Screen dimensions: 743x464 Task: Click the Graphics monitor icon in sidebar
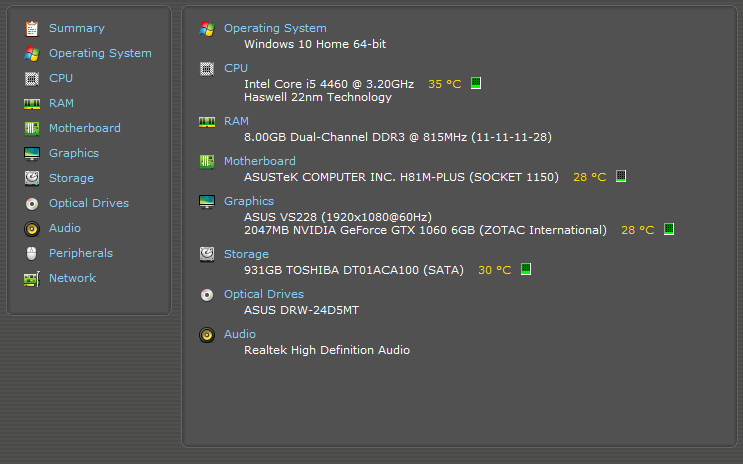point(32,154)
